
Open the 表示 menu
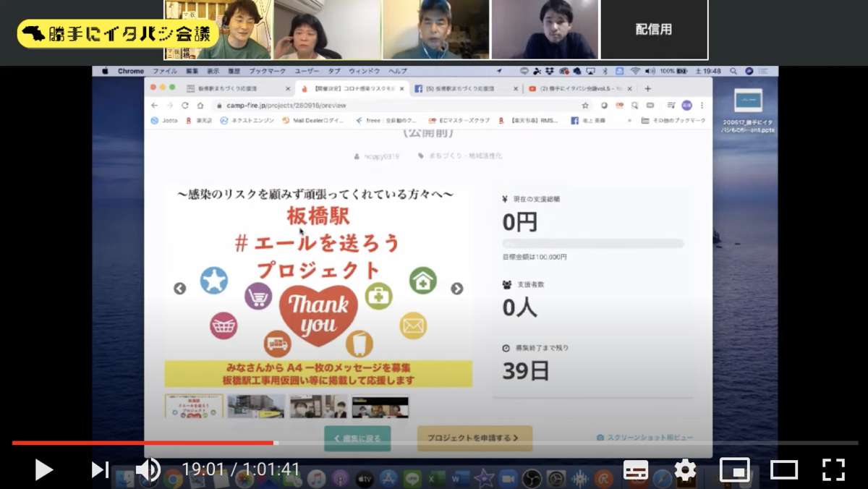click(x=213, y=71)
